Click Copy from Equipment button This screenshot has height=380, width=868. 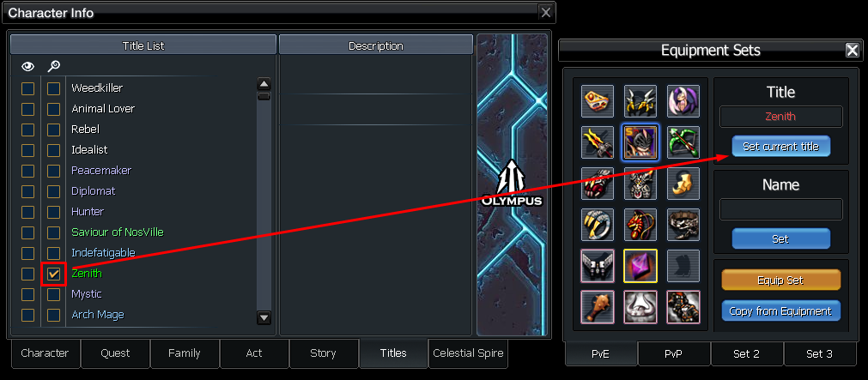780,311
